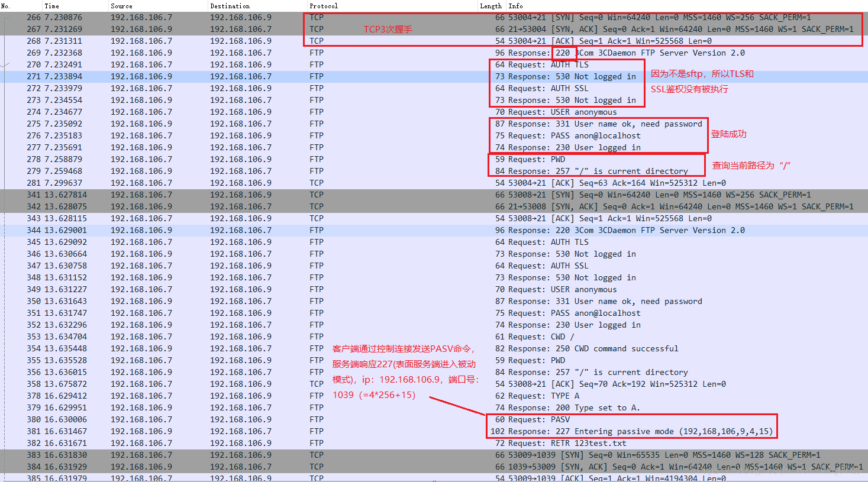Select packet 275 Response 331 need password
Viewport: 868px width, 482px height.
434,124
